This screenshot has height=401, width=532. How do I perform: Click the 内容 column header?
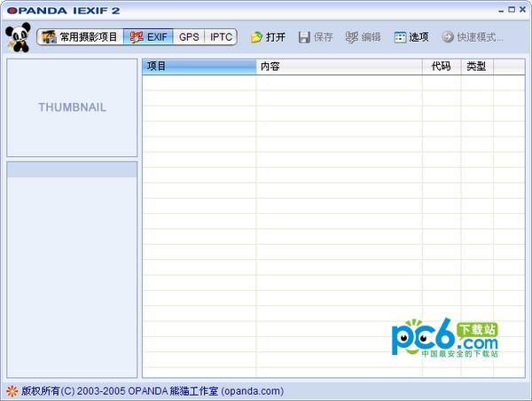pos(339,67)
